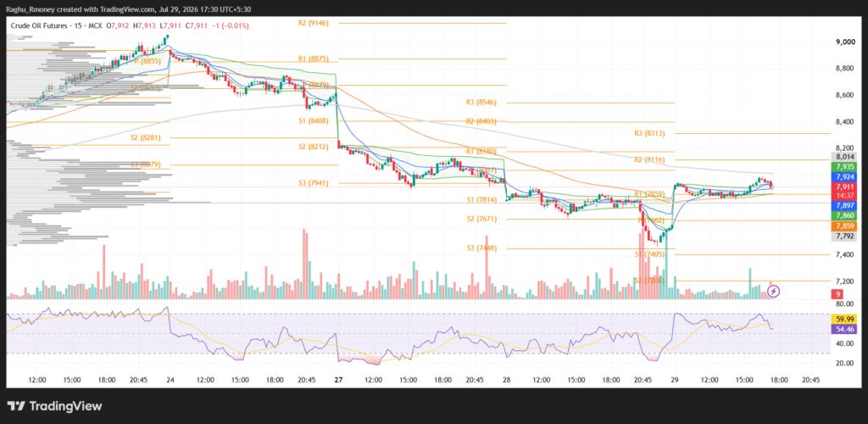Click the green 7,860 price tag

click(x=845, y=215)
